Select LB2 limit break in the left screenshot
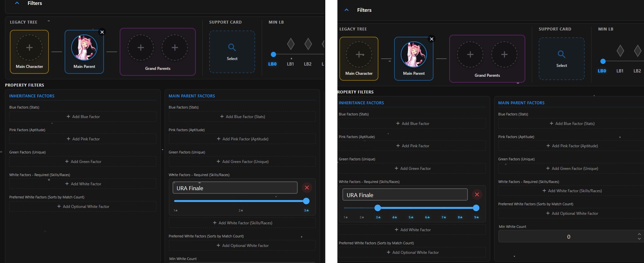The height and width of the screenshot is (263, 644). 308,64
